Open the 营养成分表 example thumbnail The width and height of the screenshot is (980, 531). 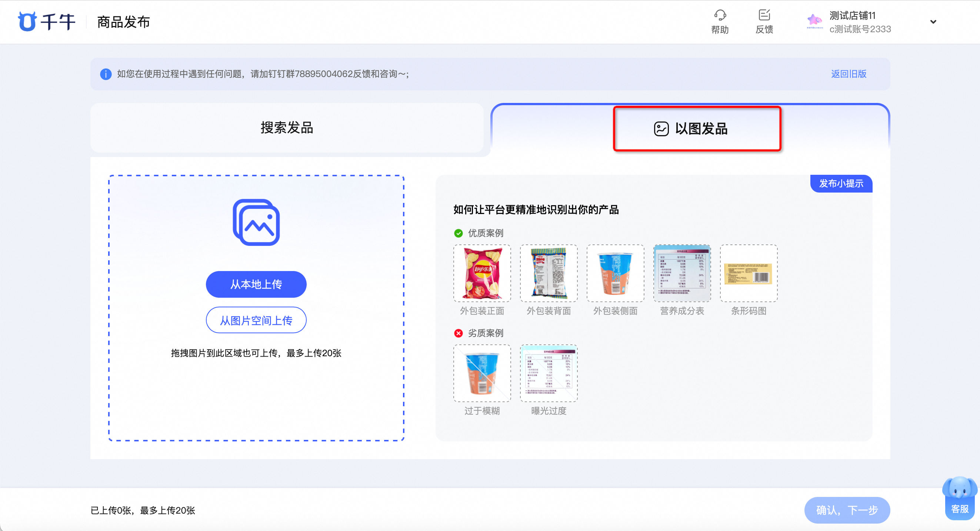682,273
